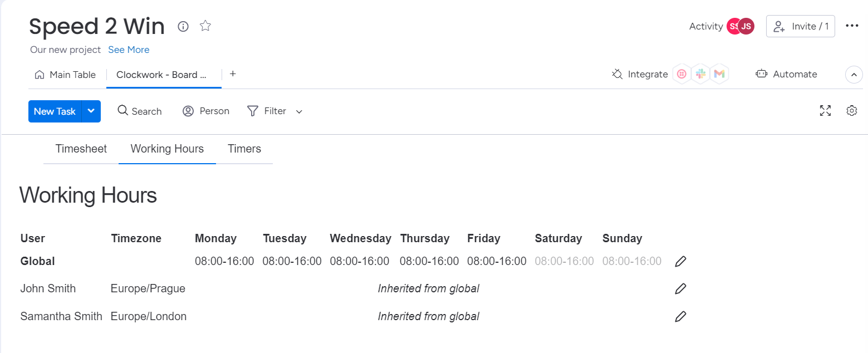Viewport: 868px width, 353px height.
Task: Expand the New Task dropdown arrow
Action: tap(91, 111)
